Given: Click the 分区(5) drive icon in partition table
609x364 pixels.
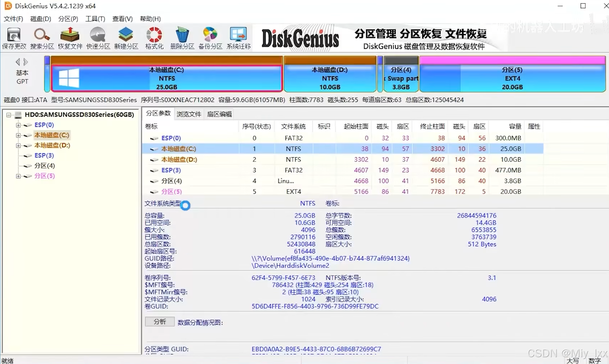Looking at the screenshot, I should [x=154, y=192].
